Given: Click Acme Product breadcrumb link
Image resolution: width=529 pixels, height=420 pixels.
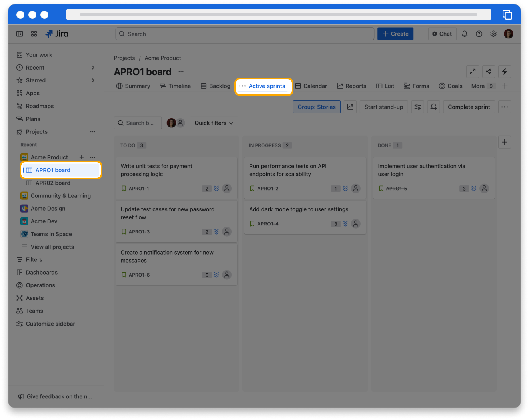Looking at the screenshot, I should point(163,58).
